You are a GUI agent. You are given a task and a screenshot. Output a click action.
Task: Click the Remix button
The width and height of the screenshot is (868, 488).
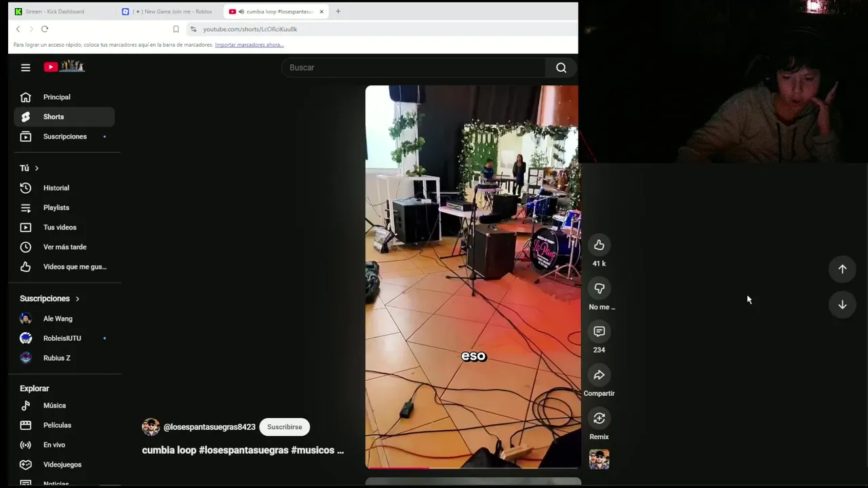pos(599,418)
